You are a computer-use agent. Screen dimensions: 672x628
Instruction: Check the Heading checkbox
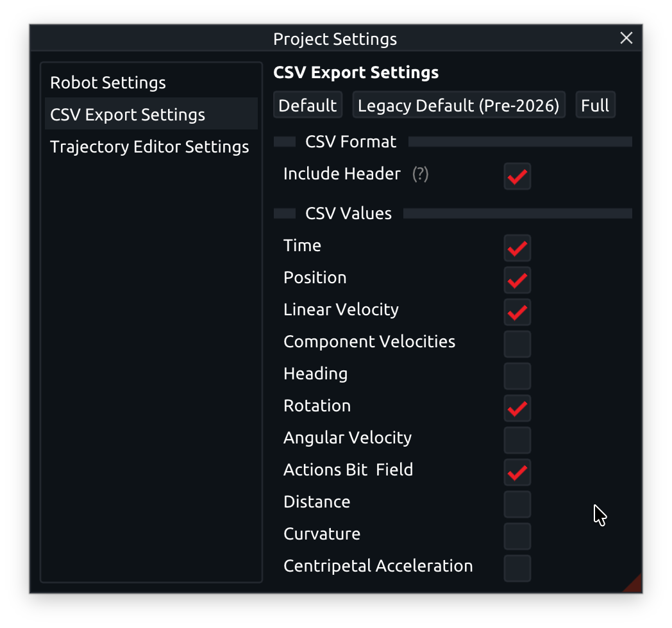click(x=517, y=376)
